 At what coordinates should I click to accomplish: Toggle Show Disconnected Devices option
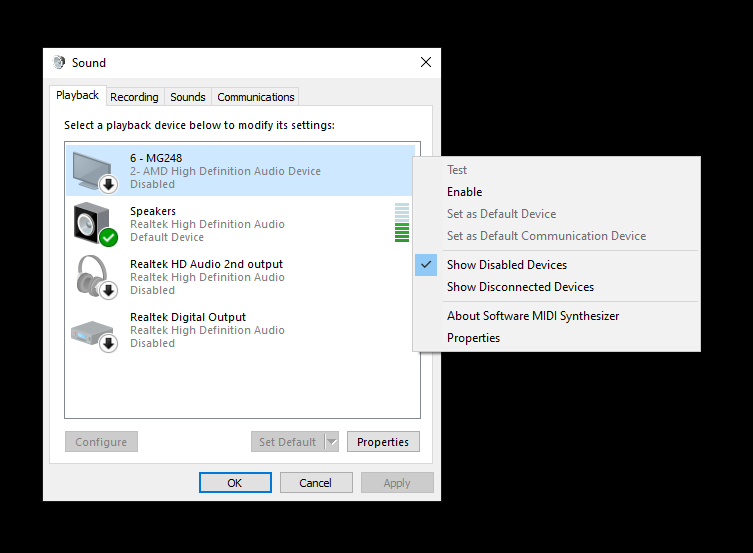520,287
